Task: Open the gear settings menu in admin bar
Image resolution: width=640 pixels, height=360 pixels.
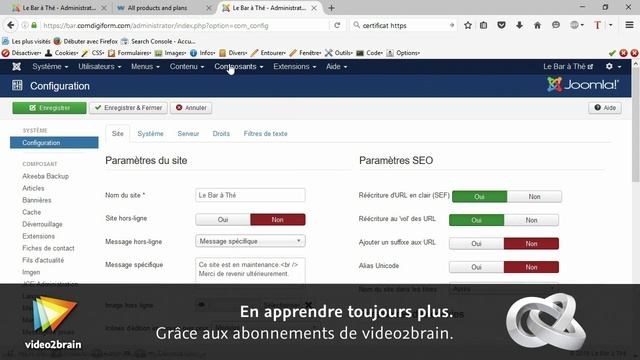Action: pos(613,67)
